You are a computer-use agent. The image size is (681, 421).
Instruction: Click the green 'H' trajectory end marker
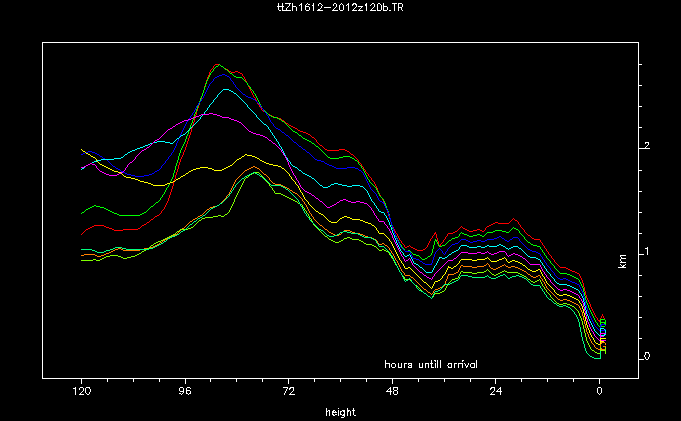pyautogui.click(x=602, y=352)
